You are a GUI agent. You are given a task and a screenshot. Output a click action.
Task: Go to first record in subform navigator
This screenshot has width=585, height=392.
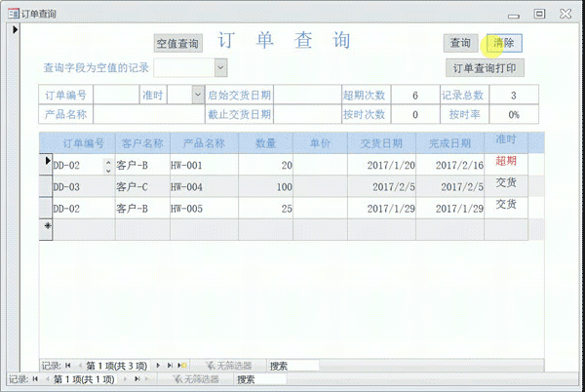tap(69, 366)
